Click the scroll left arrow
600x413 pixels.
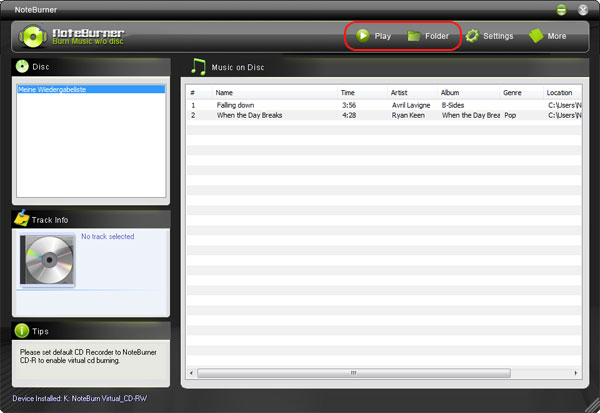pos(192,373)
